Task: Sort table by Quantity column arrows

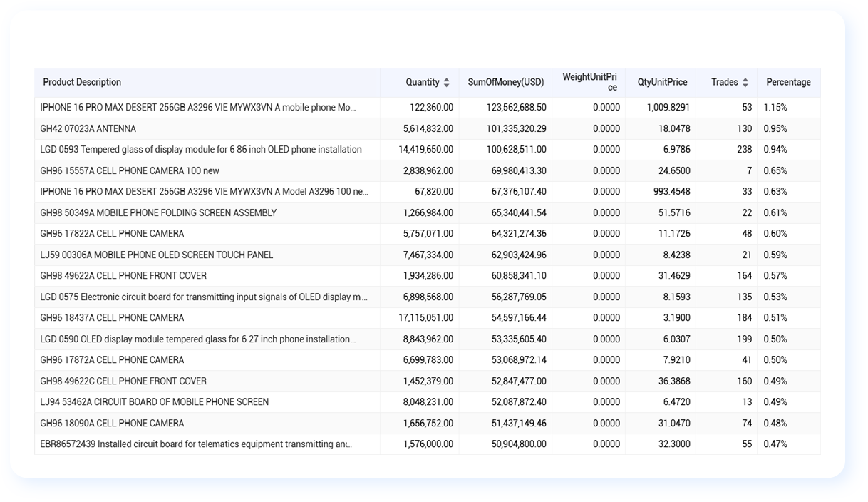Action: tap(446, 83)
